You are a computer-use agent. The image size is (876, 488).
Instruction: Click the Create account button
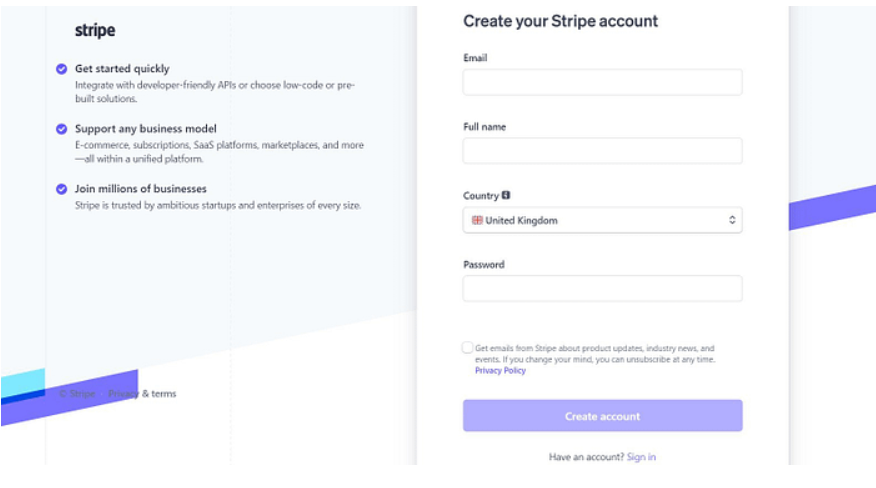[x=602, y=416]
